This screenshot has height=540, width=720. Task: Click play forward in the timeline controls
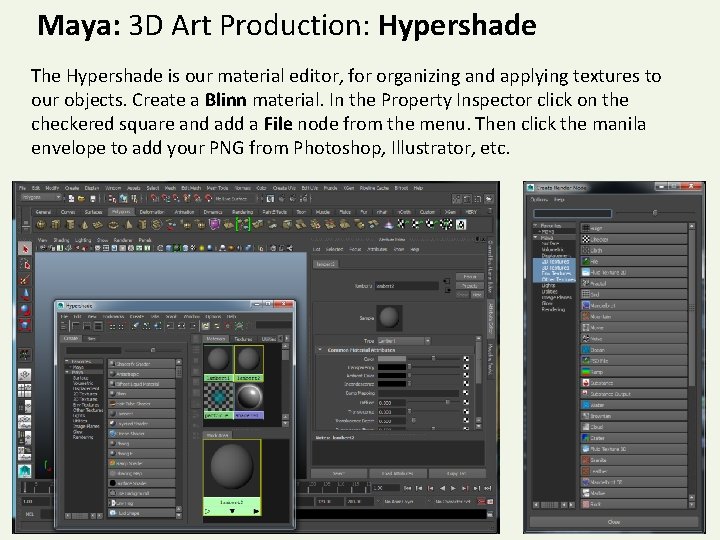(x=453, y=488)
